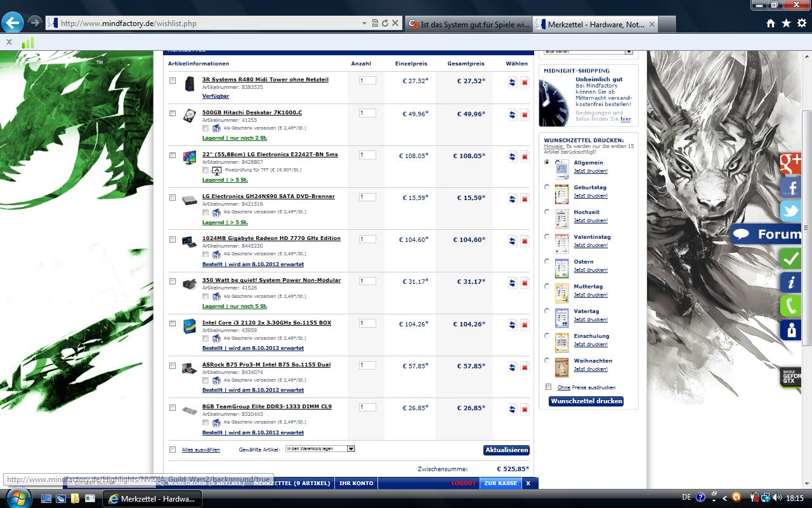The image size is (812, 508).
Task: Open MERKZETTEL (9 ARTIKEL) in bottom bar
Action: [x=292, y=483]
